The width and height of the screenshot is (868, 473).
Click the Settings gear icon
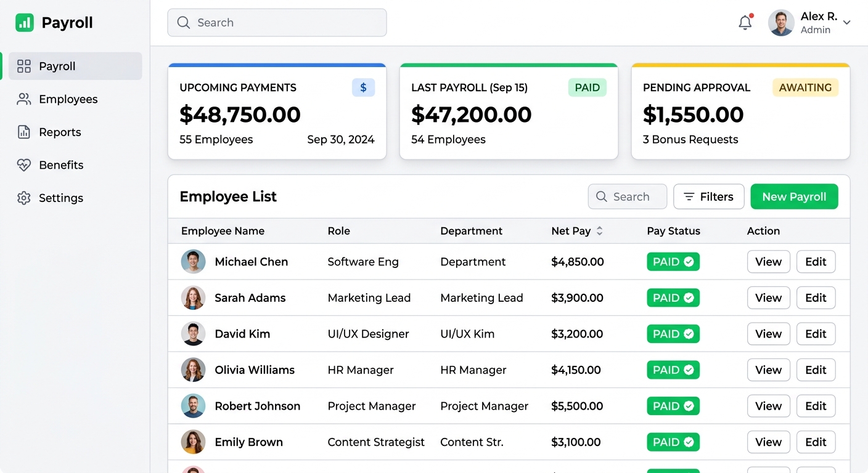pos(24,198)
